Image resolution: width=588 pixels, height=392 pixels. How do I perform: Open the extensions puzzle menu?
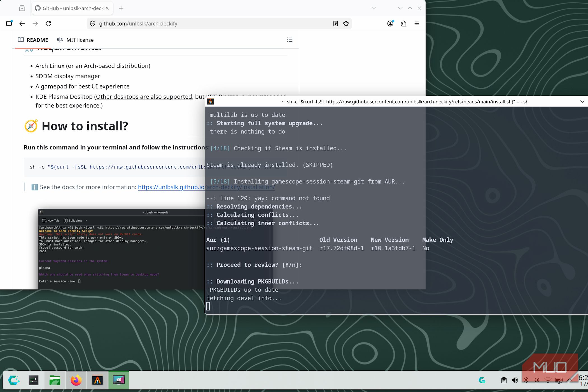tap(403, 24)
